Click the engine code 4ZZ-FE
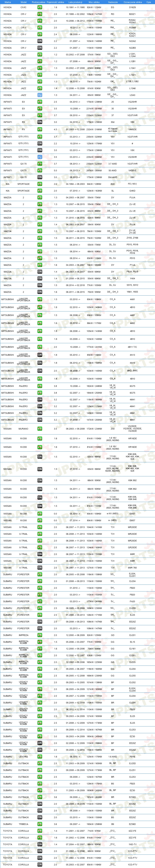Viewport: 155px width, 868px height. pyautogui.click(x=132, y=831)
